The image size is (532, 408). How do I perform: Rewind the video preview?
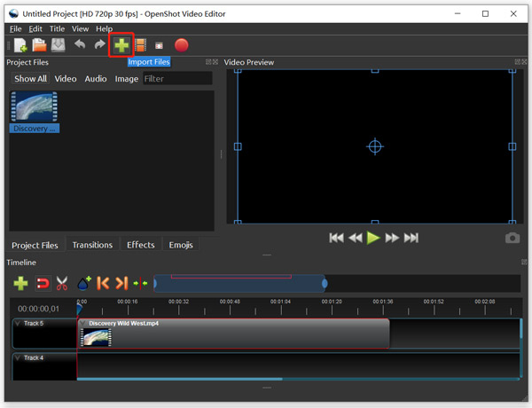pyautogui.click(x=356, y=238)
